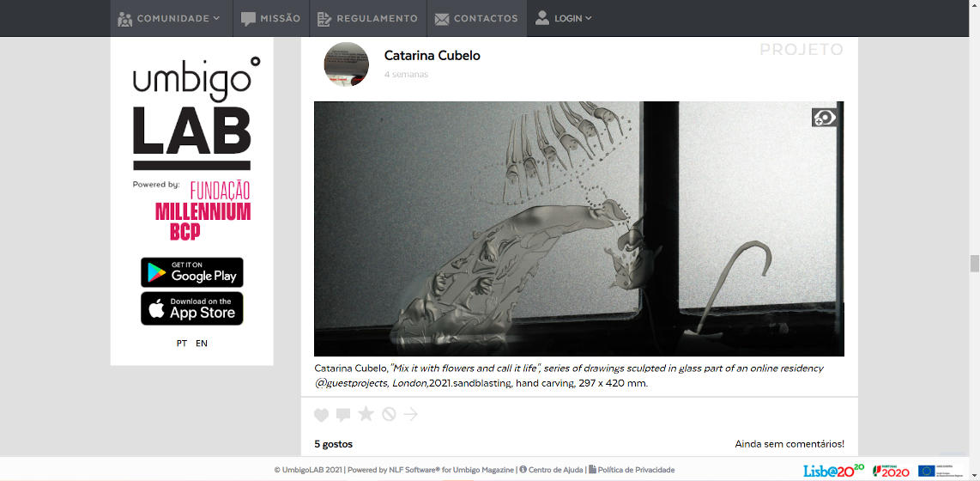Open the glass drawing artwork image
This screenshot has height=481, width=980.
click(x=578, y=229)
